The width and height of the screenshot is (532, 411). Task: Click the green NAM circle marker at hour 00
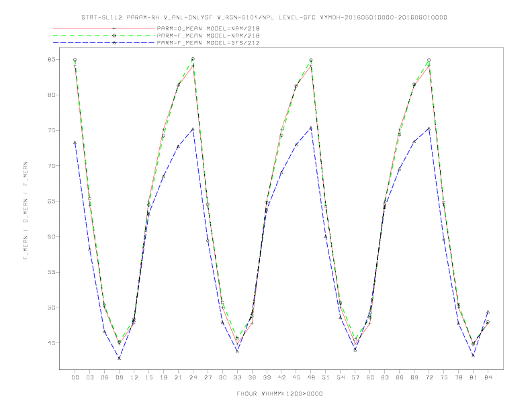(75, 60)
